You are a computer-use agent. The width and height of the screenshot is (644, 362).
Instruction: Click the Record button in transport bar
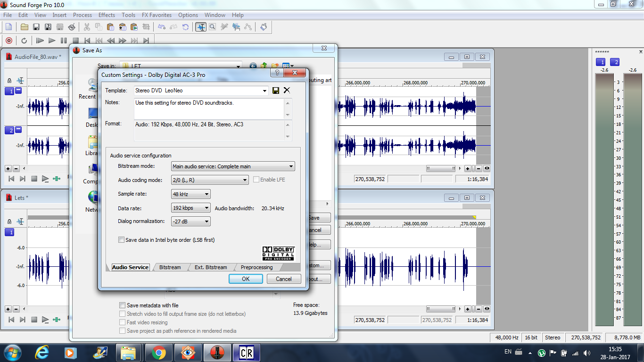coord(8,41)
